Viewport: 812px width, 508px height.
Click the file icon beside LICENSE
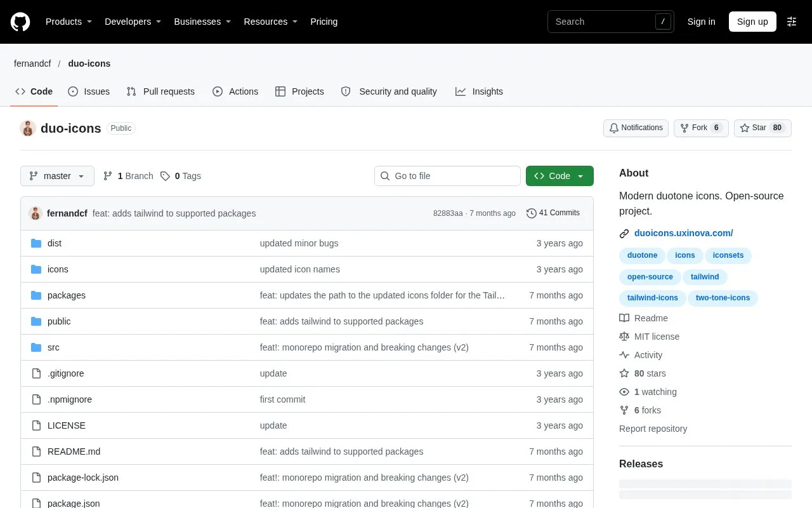[36, 425]
